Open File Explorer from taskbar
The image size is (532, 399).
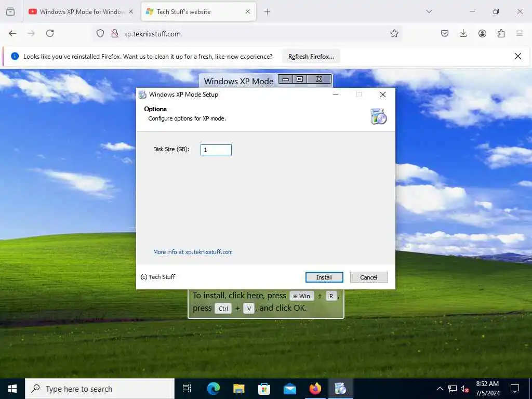[239, 389]
